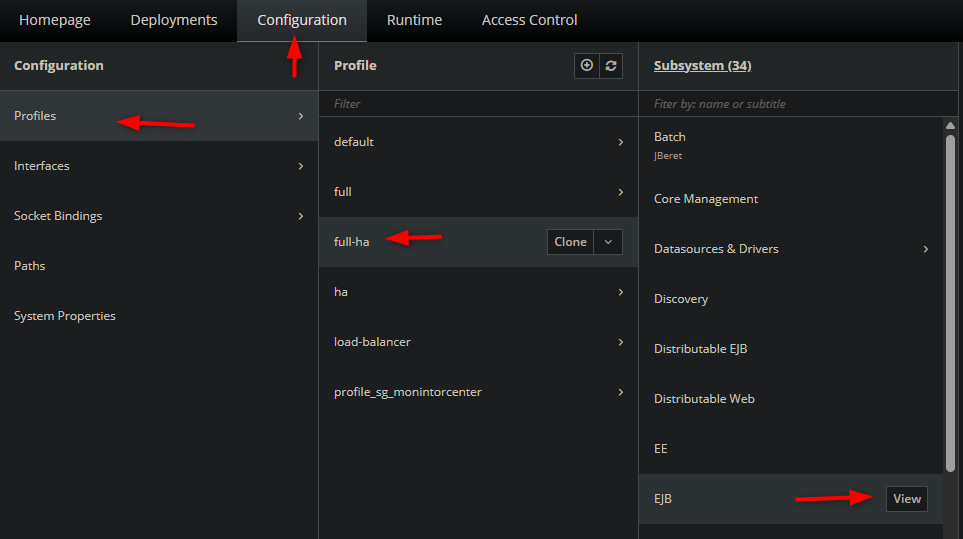This screenshot has height=539, width=963.
Task: Click the Profile filter input field
Action: coord(478,104)
